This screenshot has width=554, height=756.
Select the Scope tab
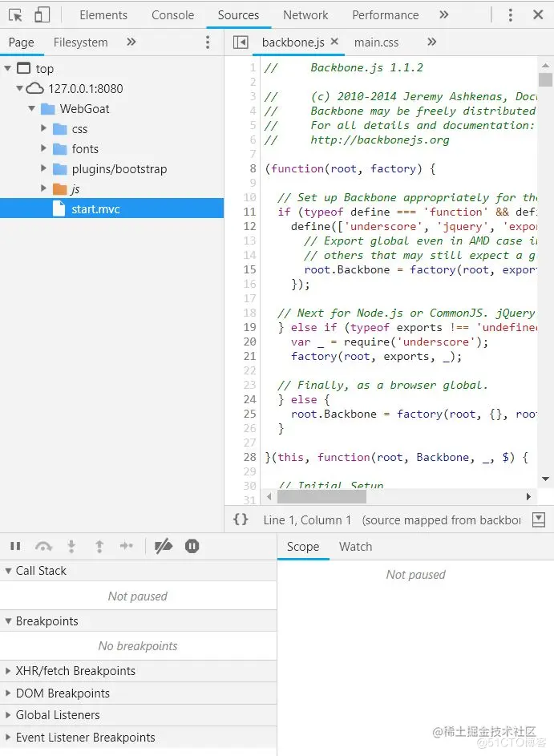[x=303, y=547]
